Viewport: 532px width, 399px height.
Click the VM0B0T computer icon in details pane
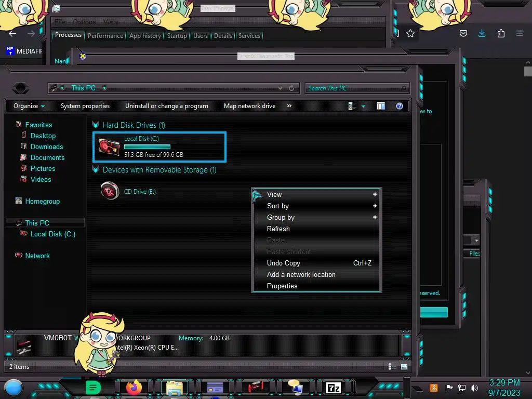[24, 345]
